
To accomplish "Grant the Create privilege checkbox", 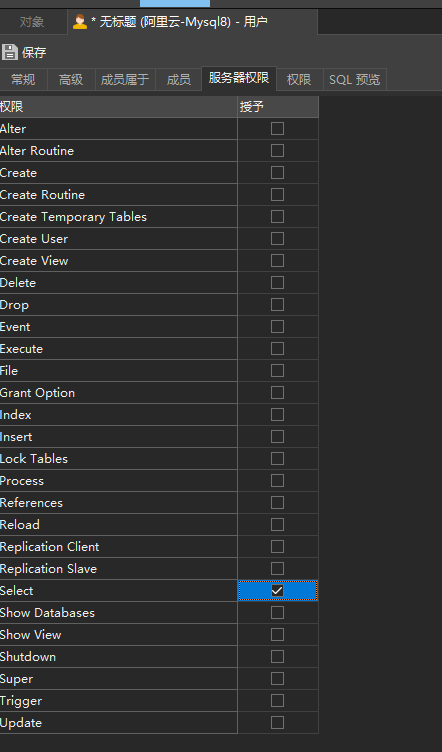I will [x=277, y=173].
